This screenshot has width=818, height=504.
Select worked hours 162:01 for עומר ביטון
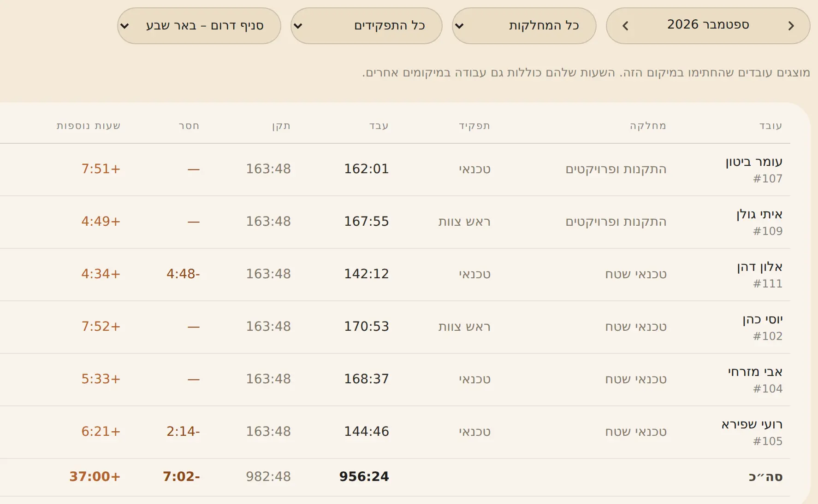[367, 169]
